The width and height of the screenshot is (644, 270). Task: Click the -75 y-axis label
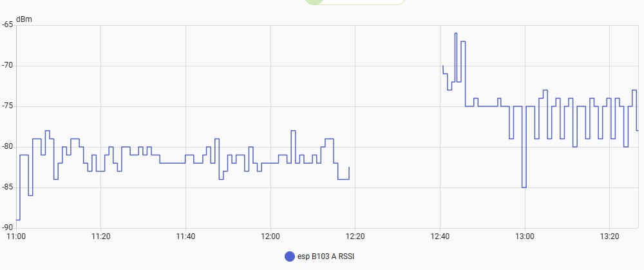(x=7, y=106)
